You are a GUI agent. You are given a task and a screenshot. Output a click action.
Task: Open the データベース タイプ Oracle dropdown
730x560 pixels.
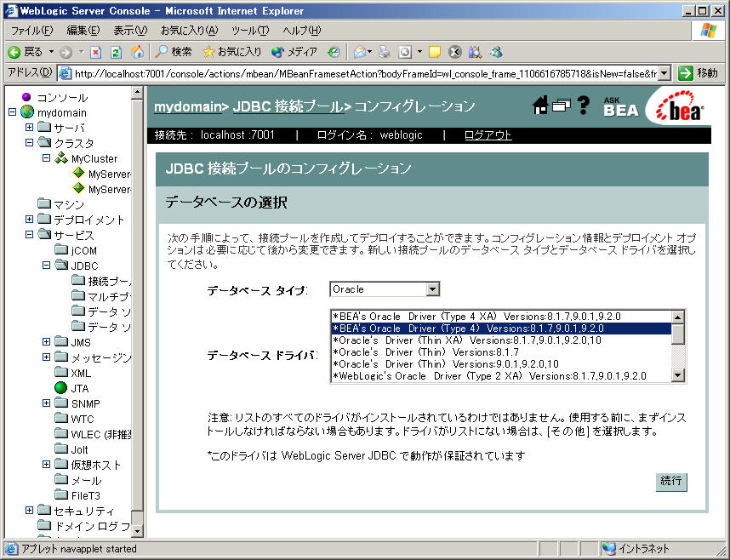tap(432, 289)
